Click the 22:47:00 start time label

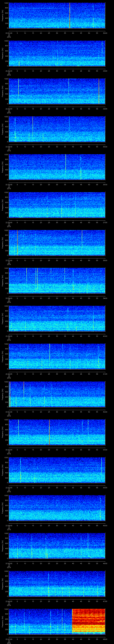[9, 639]
